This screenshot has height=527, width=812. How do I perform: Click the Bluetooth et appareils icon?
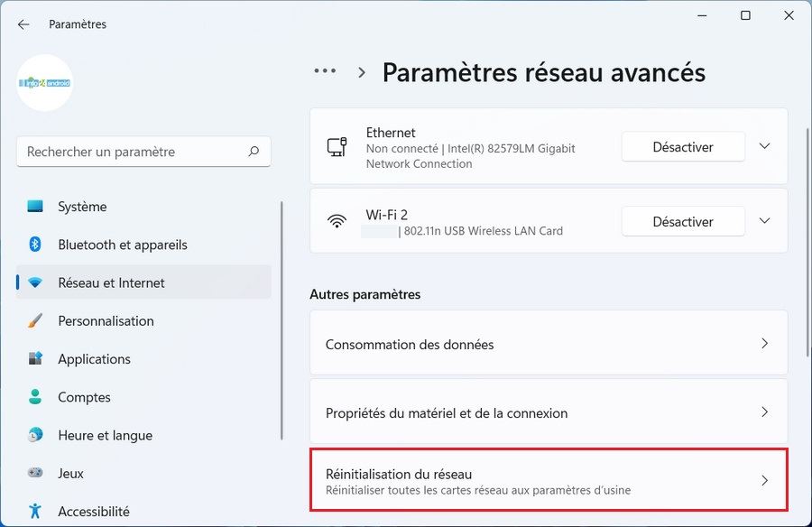(35, 245)
